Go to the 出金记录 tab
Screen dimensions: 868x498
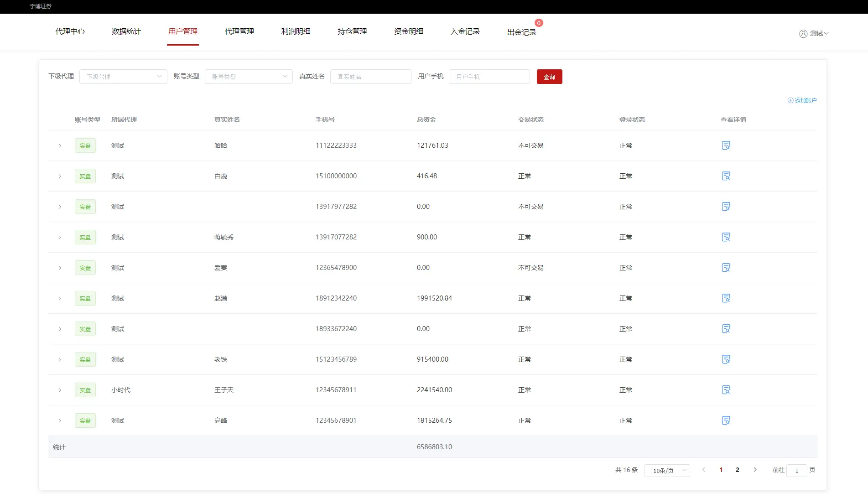(521, 32)
